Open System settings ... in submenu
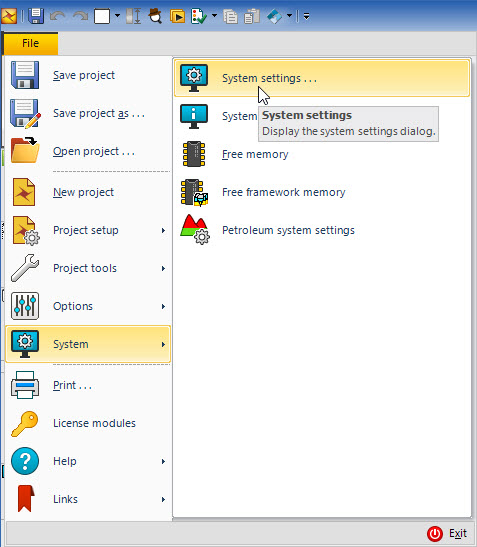The height and width of the screenshot is (547, 477). (321, 78)
